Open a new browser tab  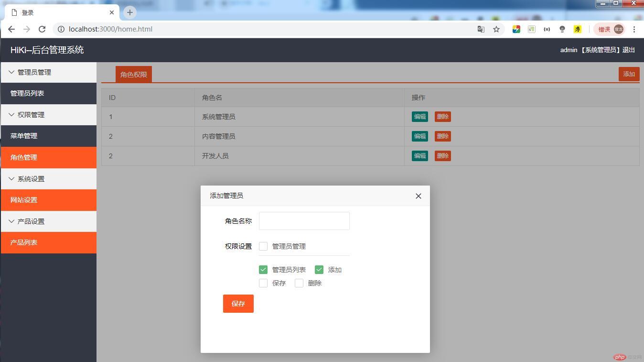pyautogui.click(x=129, y=12)
